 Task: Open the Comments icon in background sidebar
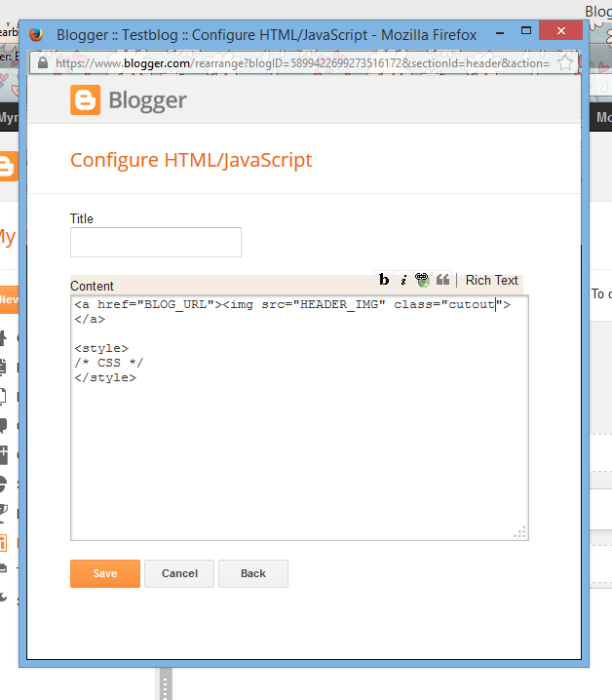(x=3, y=425)
